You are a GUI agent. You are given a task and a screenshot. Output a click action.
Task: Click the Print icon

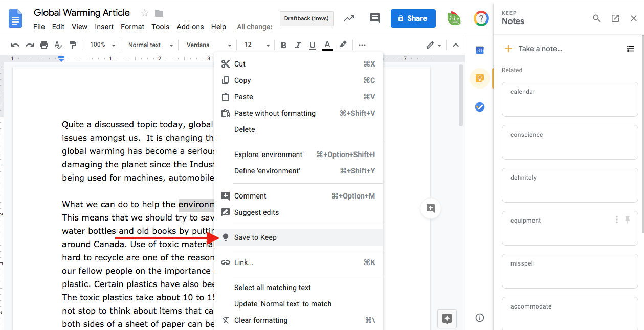44,45
